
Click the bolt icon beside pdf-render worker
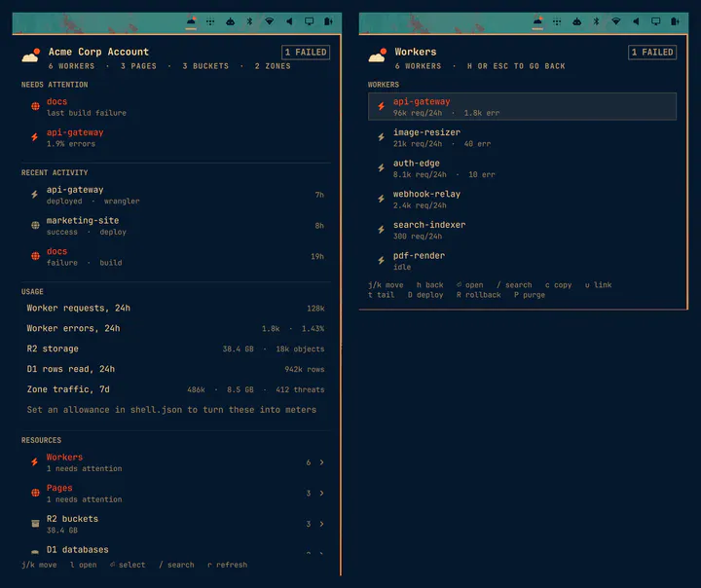tap(381, 260)
